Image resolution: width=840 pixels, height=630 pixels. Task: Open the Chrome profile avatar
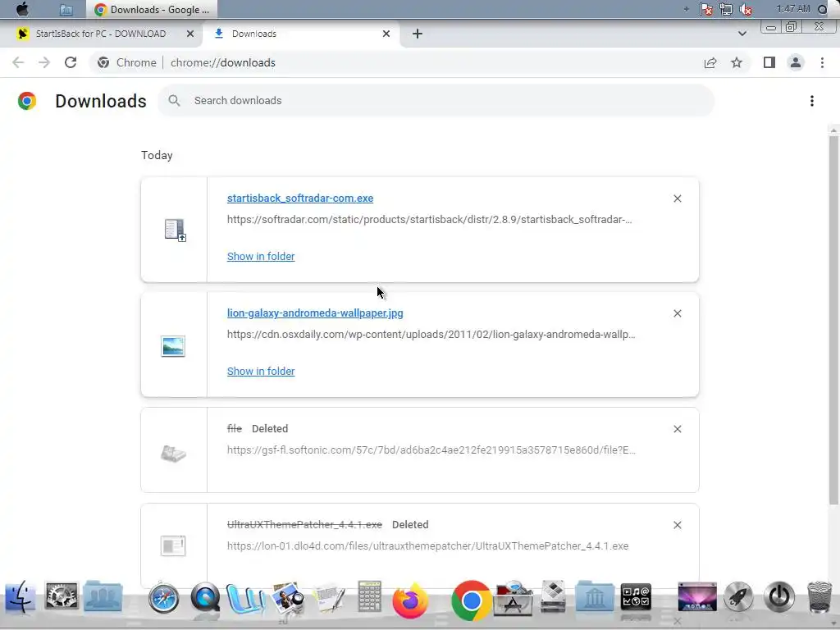pos(796,62)
